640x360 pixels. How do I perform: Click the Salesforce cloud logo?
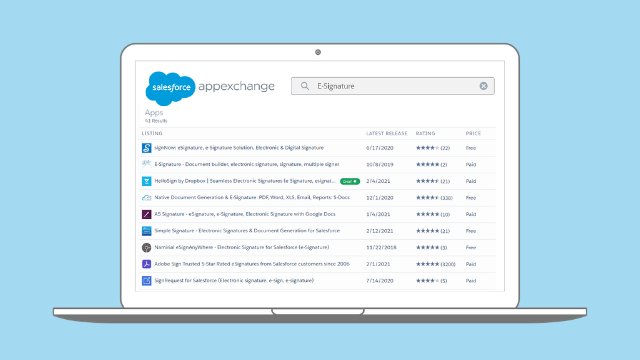(171, 88)
